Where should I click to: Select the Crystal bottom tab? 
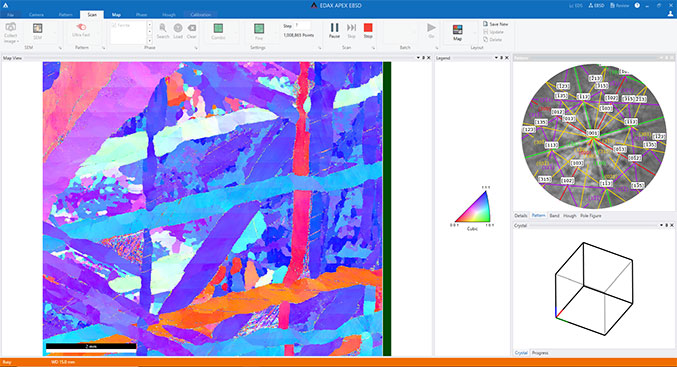click(521, 353)
